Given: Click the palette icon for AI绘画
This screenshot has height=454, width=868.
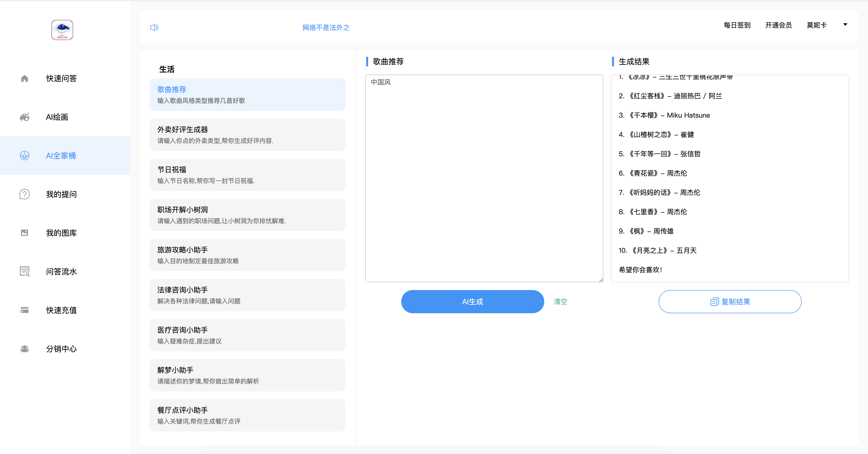Looking at the screenshot, I should 25,117.
